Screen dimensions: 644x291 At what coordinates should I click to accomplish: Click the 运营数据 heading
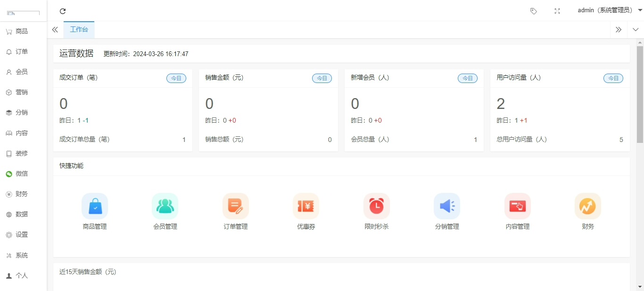76,53
